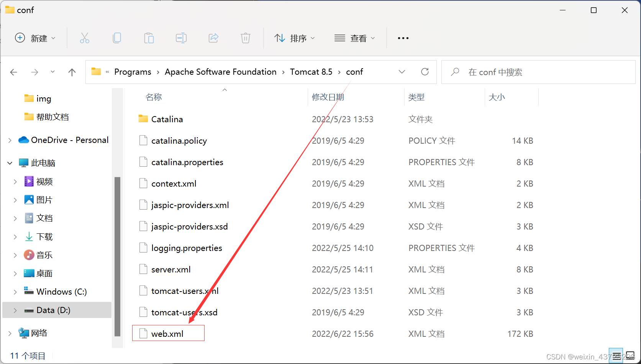
Task: Copy files with the Copy icon
Action: click(x=117, y=38)
